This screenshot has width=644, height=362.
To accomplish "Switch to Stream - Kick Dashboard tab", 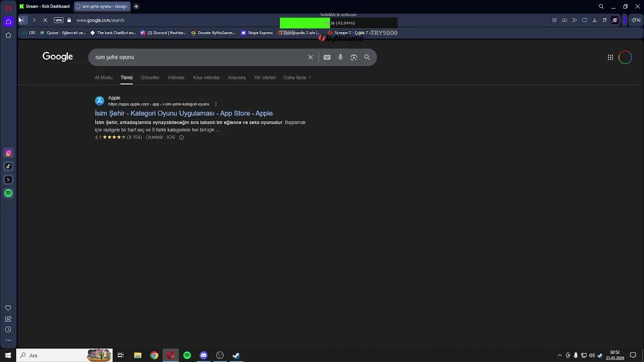I will [x=45, y=7].
